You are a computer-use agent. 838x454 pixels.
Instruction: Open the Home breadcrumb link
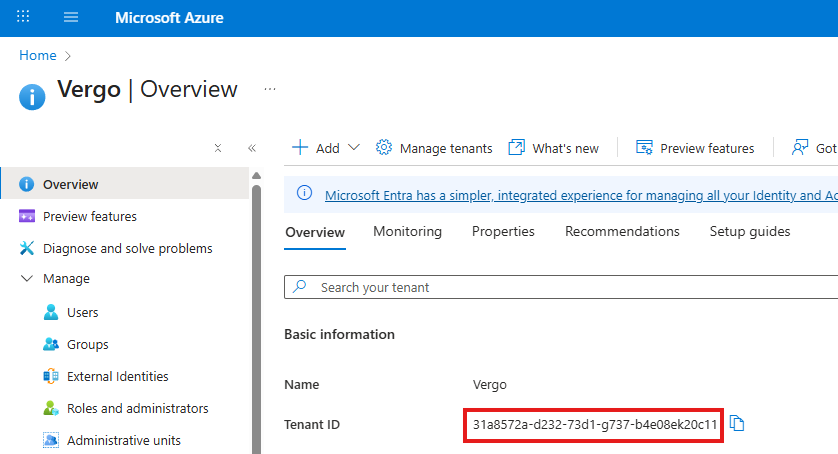tap(37, 56)
